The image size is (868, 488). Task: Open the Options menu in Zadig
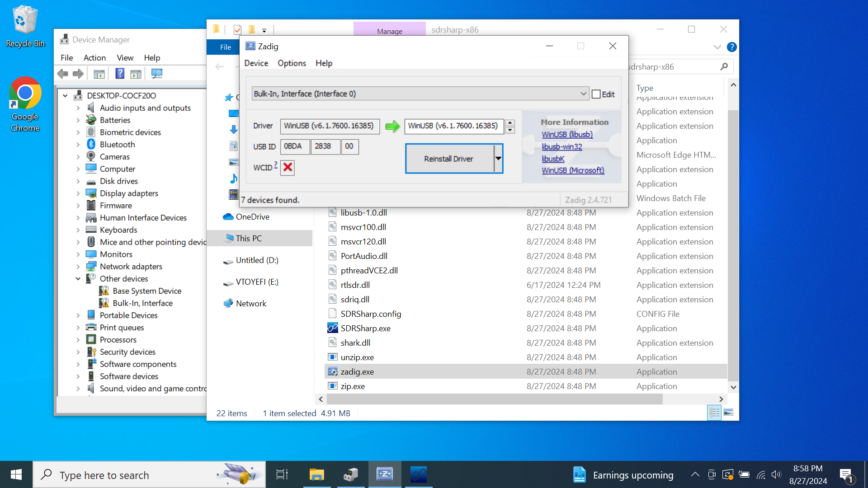(x=292, y=63)
